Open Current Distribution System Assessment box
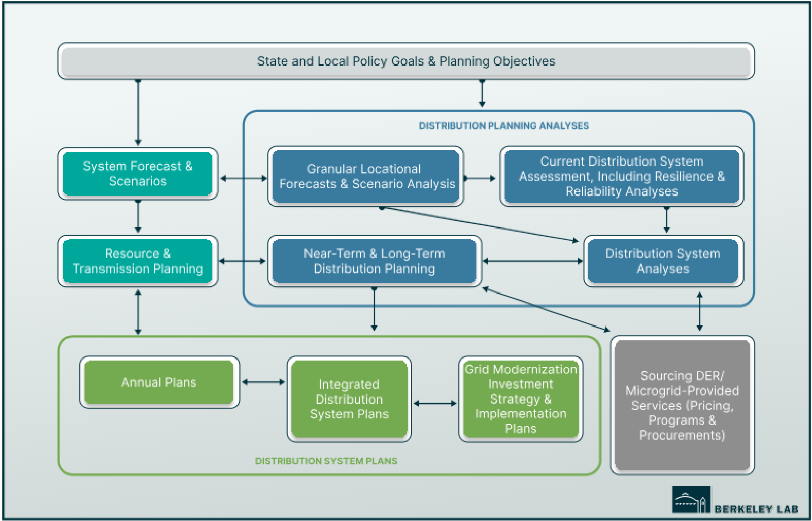Image resolution: width=812 pixels, height=521 pixels. [621, 176]
